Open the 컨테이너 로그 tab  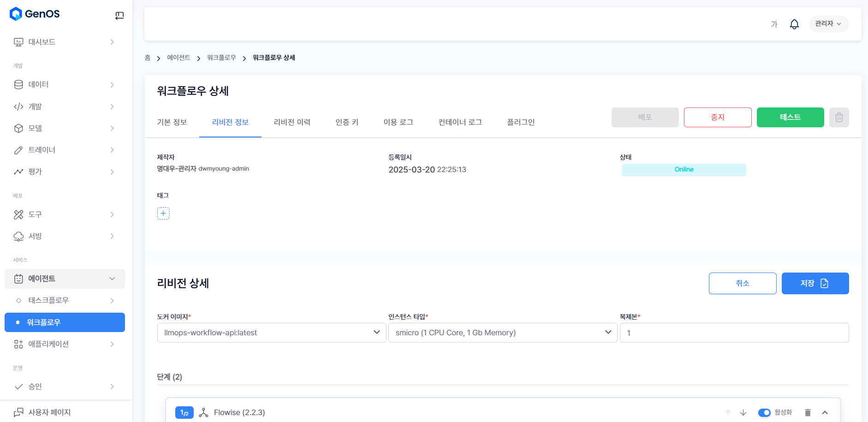coord(460,122)
